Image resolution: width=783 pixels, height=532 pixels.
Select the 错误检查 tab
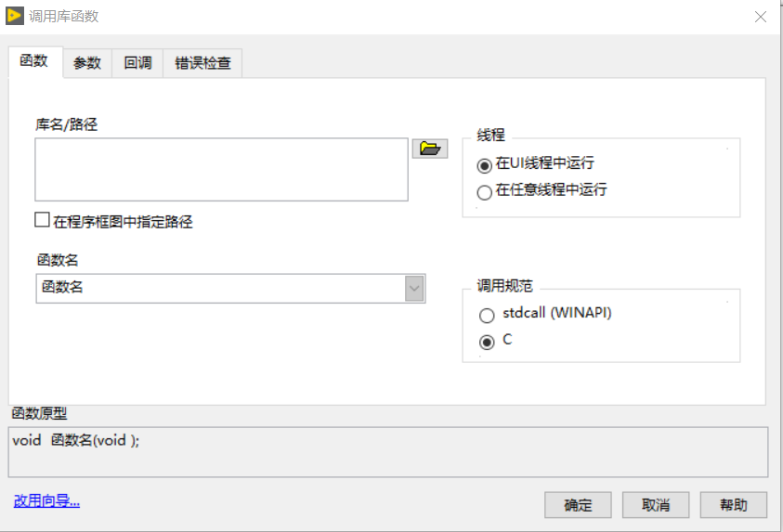coord(202,63)
